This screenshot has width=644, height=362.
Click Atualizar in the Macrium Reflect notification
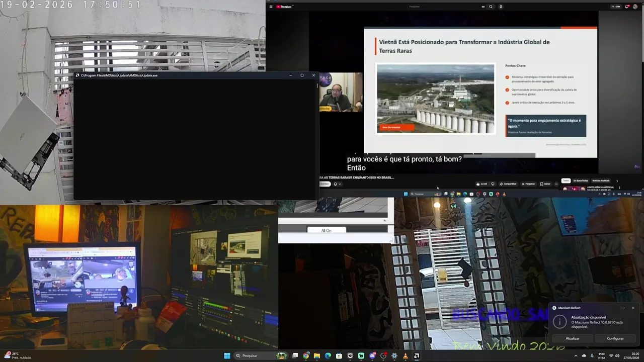pyautogui.click(x=573, y=338)
